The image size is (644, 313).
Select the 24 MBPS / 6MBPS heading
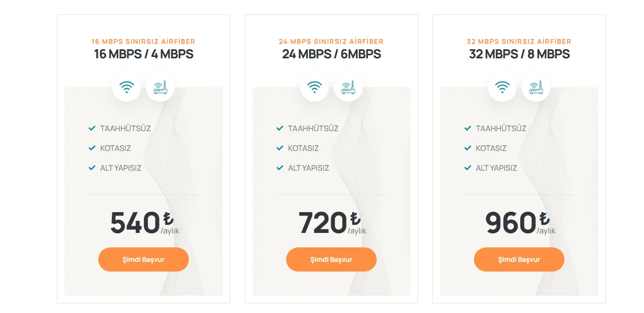tap(331, 54)
